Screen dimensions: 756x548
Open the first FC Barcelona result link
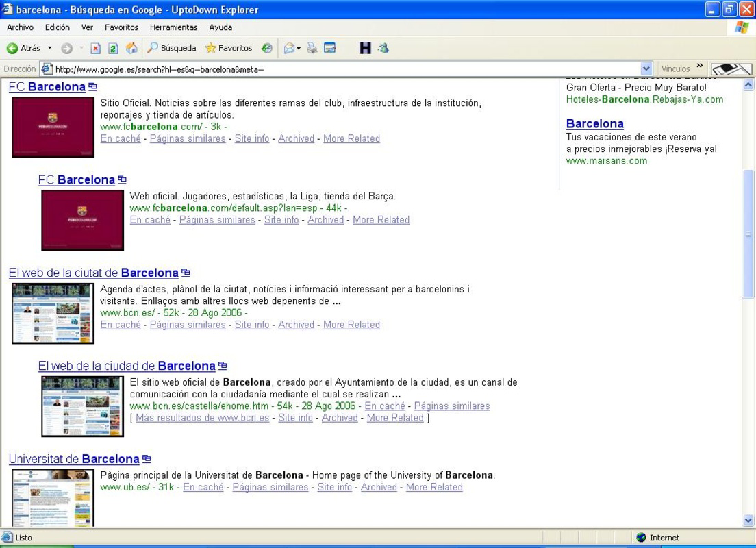pos(47,87)
